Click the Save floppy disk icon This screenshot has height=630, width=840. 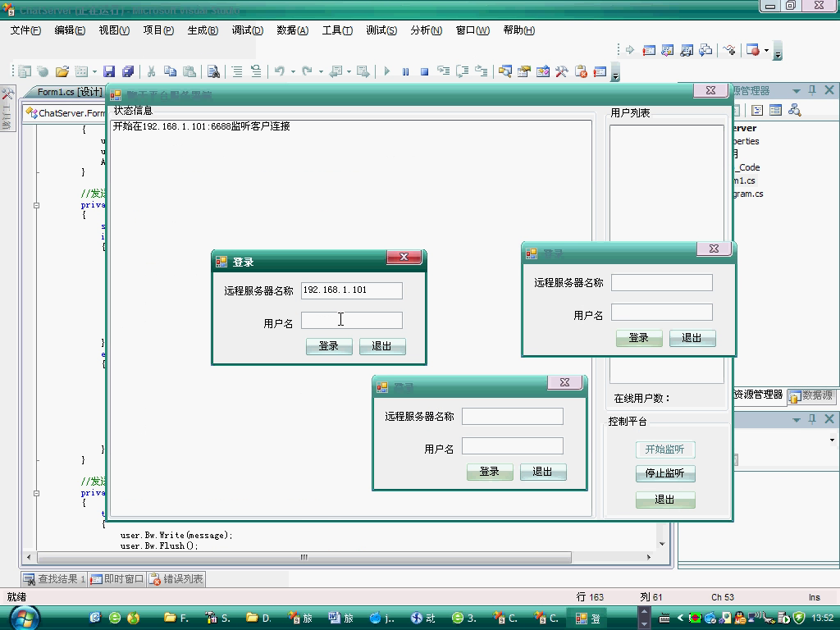(x=109, y=71)
